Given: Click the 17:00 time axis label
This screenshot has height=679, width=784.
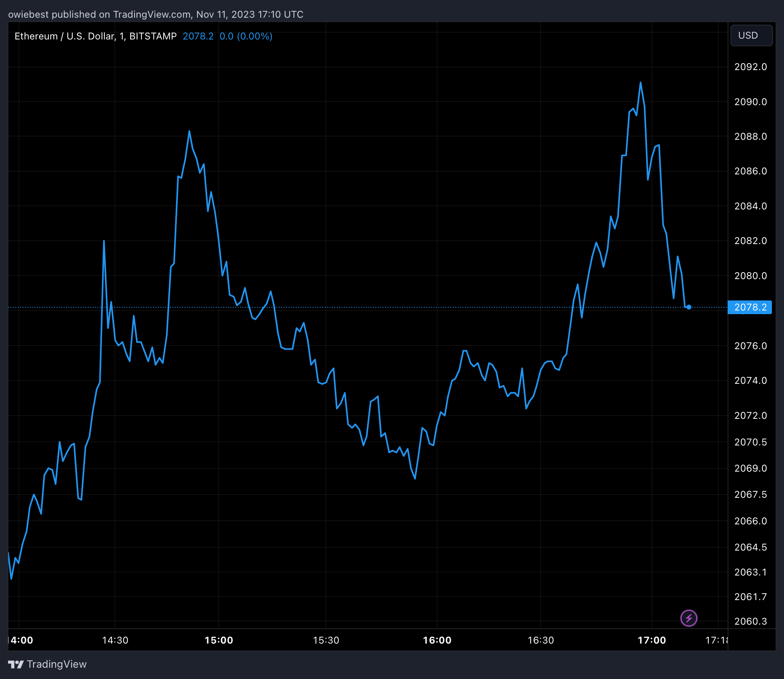Looking at the screenshot, I should [651, 640].
